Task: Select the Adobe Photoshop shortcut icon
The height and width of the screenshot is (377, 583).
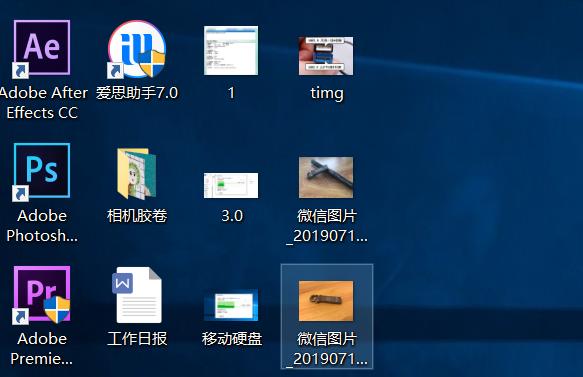Action: point(42,171)
